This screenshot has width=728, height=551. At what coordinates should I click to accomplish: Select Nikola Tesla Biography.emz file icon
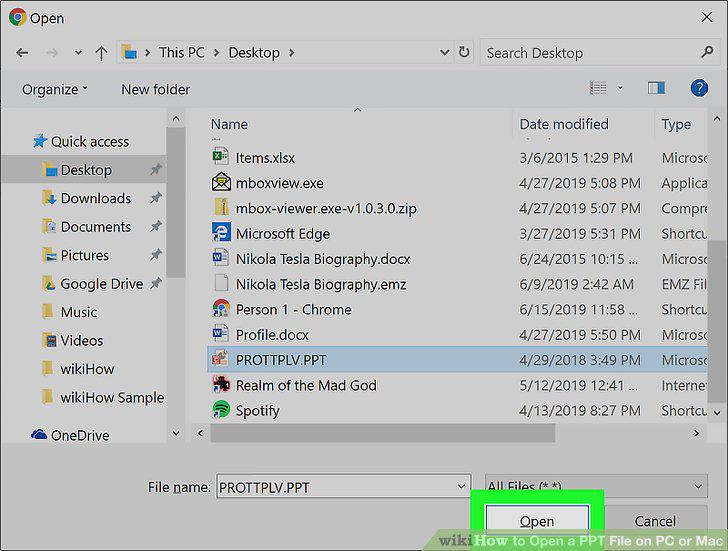click(x=221, y=282)
